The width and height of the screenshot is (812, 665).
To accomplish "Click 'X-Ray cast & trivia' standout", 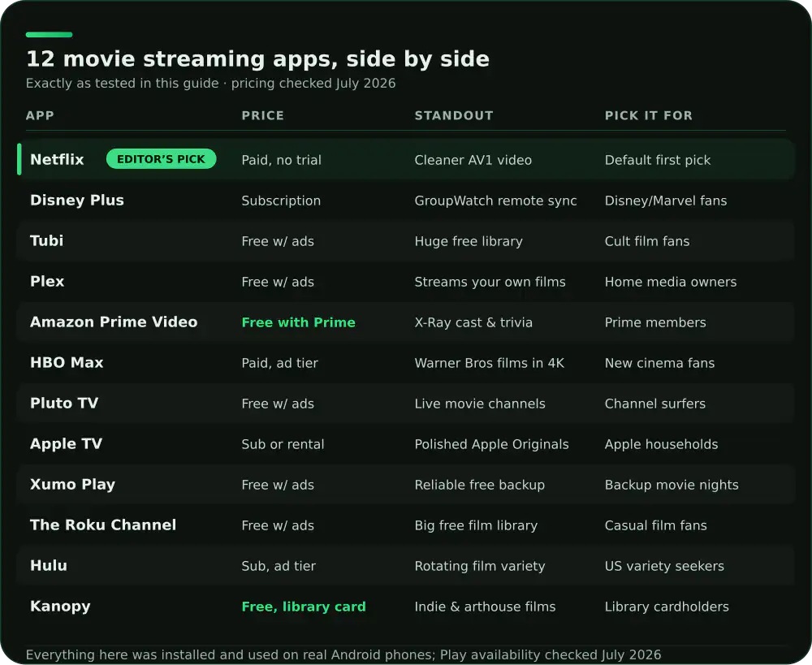I will 473,322.
